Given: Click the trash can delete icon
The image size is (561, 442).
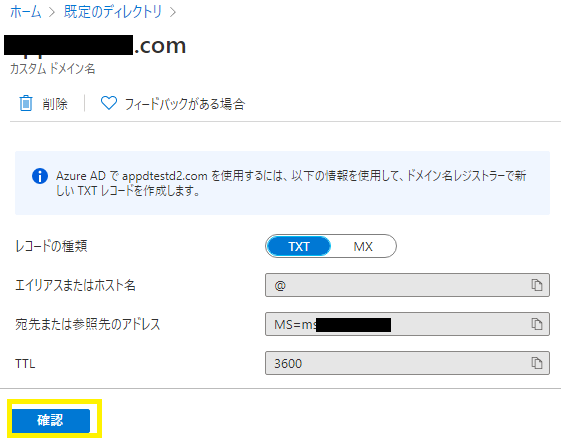Looking at the screenshot, I should [26, 103].
